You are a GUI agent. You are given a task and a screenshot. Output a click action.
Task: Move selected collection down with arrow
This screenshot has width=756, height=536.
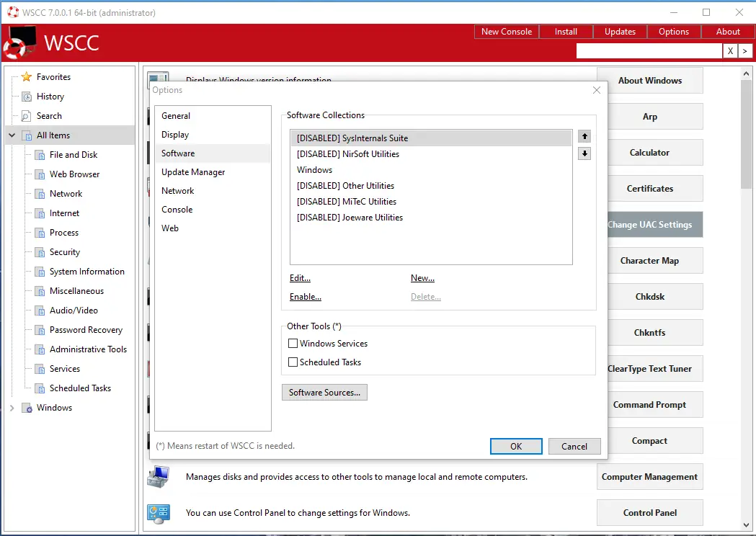[584, 153]
